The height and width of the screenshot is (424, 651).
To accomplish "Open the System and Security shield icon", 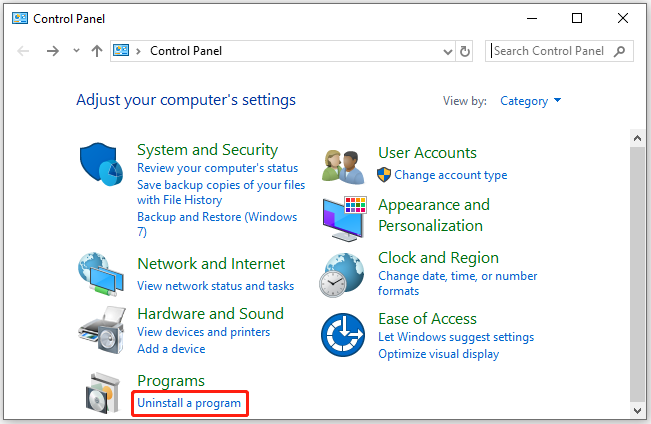I will 101,164.
